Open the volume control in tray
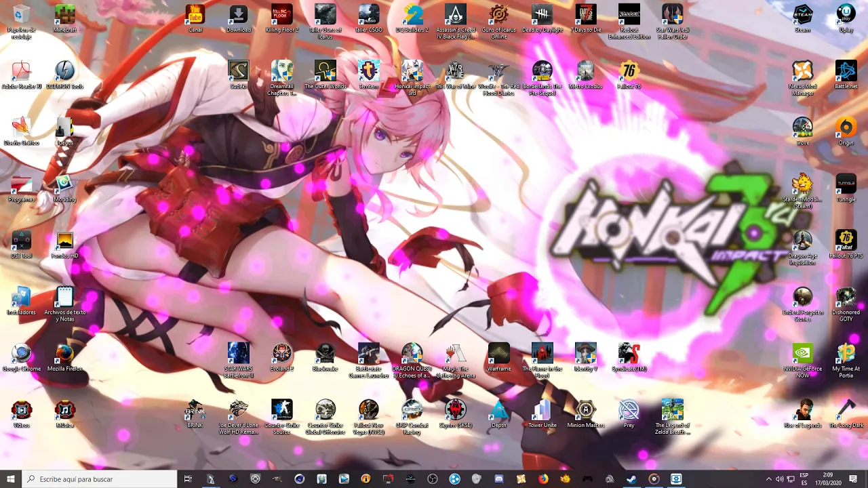The image size is (868, 488). tap(779, 479)
